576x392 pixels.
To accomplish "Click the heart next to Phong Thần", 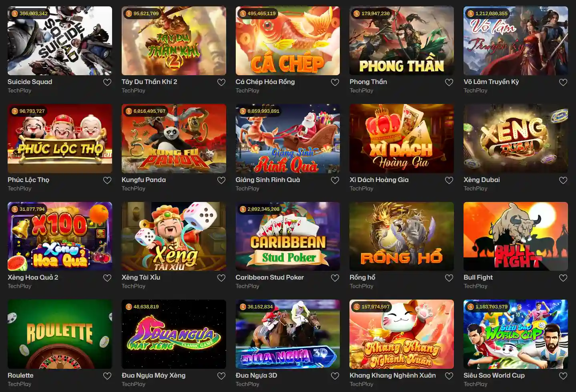I will (449, 82).
